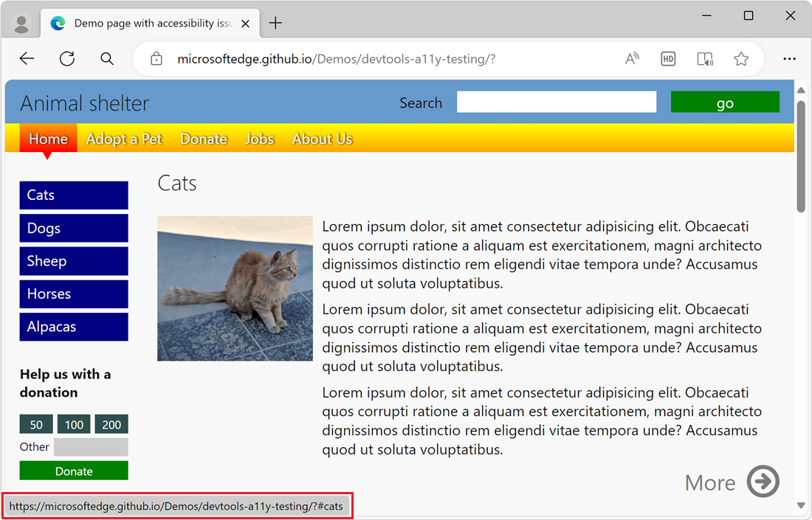Activate Read aloud for the page

pos(632,58)
